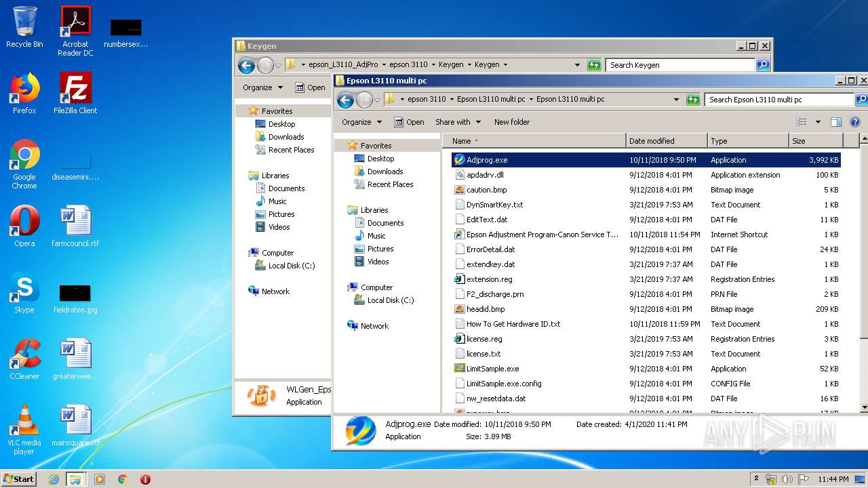
Task: Select Adjprog.exe in file list
Action: tap(646, 160)
